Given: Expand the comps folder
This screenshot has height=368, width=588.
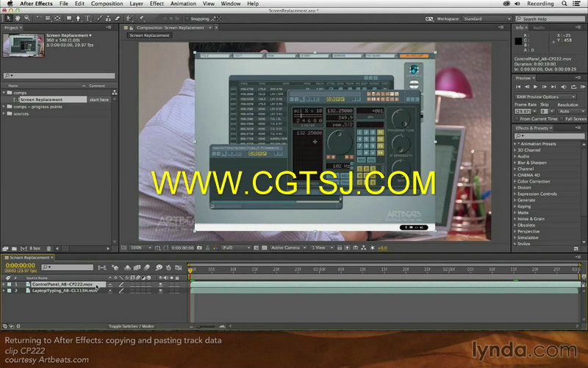Looking at the screenshot, I should [x=4, y=93].
